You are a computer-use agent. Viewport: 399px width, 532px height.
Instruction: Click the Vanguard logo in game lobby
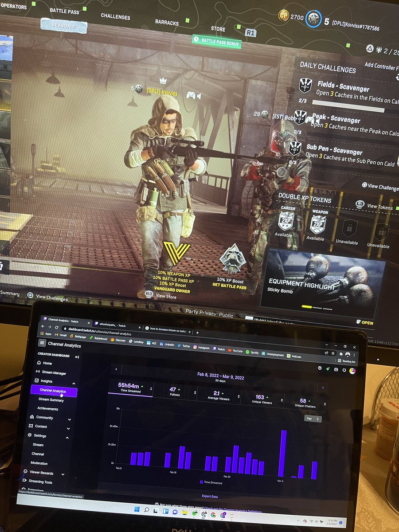(176, 253)
